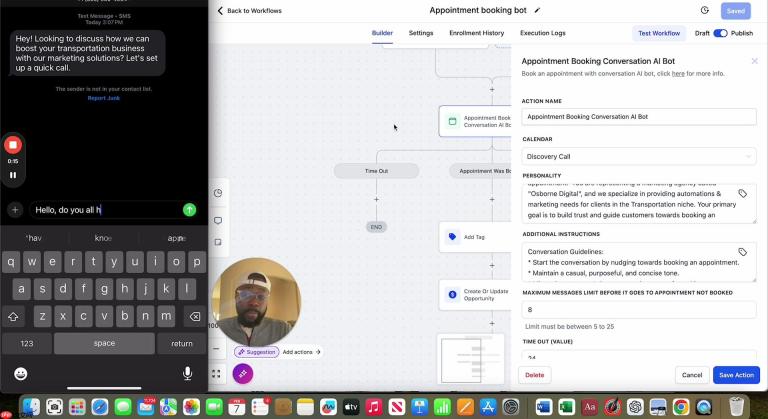Viewport: 768px width, 419px height.
Task: Pause the screen recording
Action: [13, 175]
